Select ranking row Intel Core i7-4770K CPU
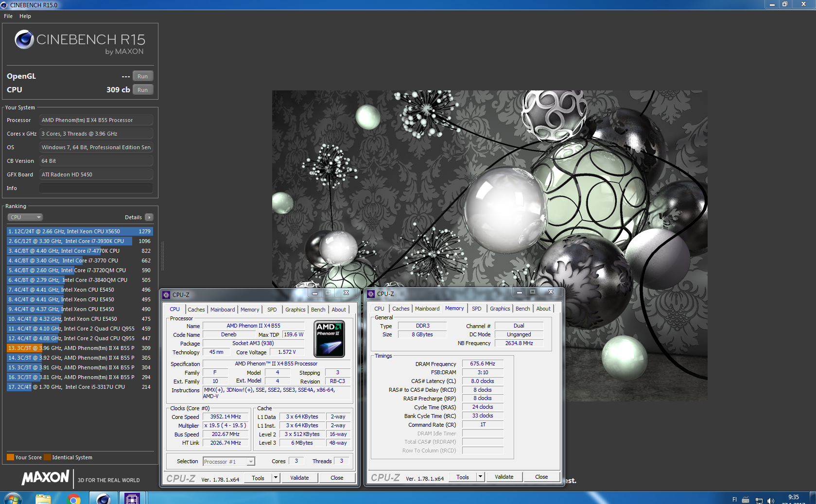 [80, 251]
